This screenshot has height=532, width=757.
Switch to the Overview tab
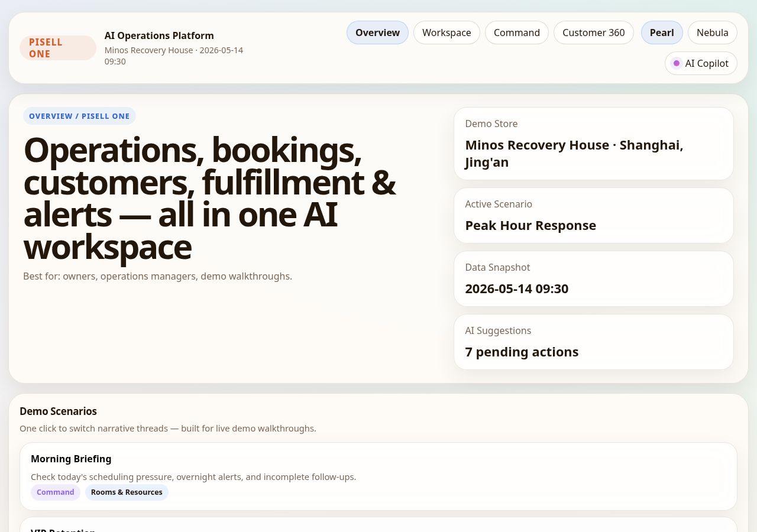[377, 33]
